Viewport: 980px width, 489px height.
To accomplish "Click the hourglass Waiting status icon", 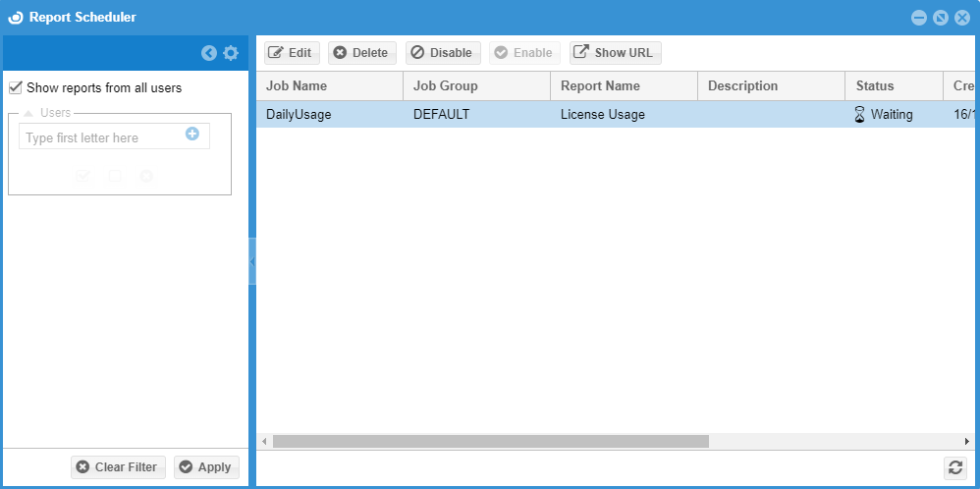I will (860, 115).
